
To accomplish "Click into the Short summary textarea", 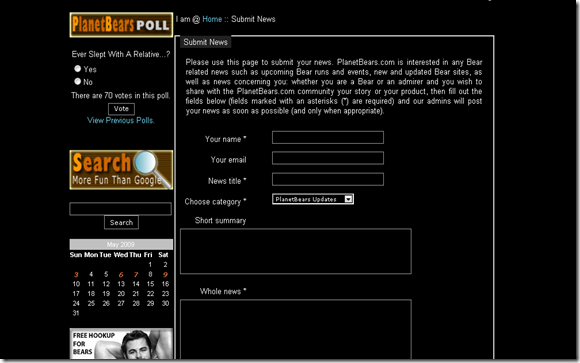I will click(296, 251).
